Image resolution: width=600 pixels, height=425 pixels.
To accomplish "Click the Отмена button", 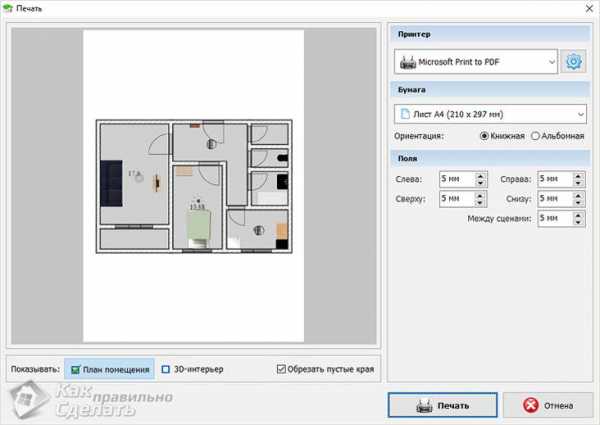I will tap(548, 405).
